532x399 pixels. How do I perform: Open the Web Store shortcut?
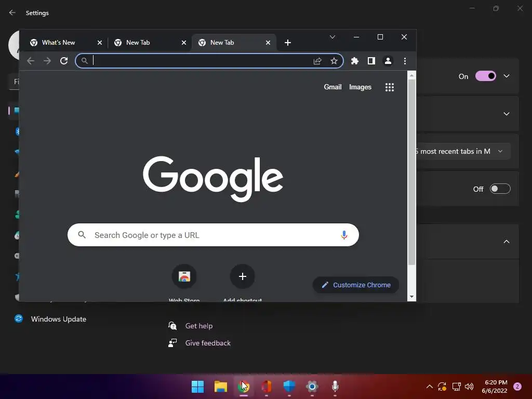pyautogui.click(x=184, y=276)
